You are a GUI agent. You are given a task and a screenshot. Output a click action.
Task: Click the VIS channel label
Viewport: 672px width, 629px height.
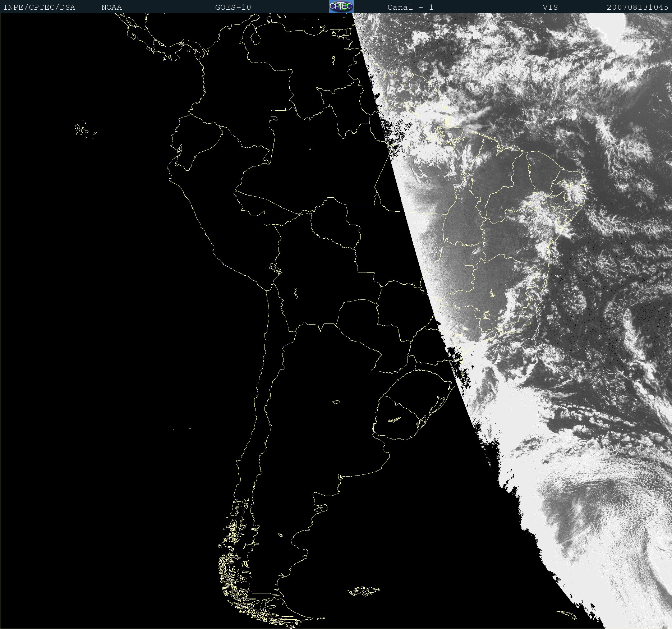click(550, 7)
